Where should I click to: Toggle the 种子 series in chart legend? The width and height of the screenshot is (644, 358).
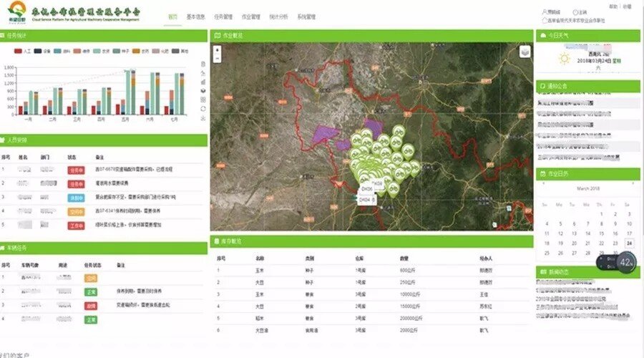(121, 51)
